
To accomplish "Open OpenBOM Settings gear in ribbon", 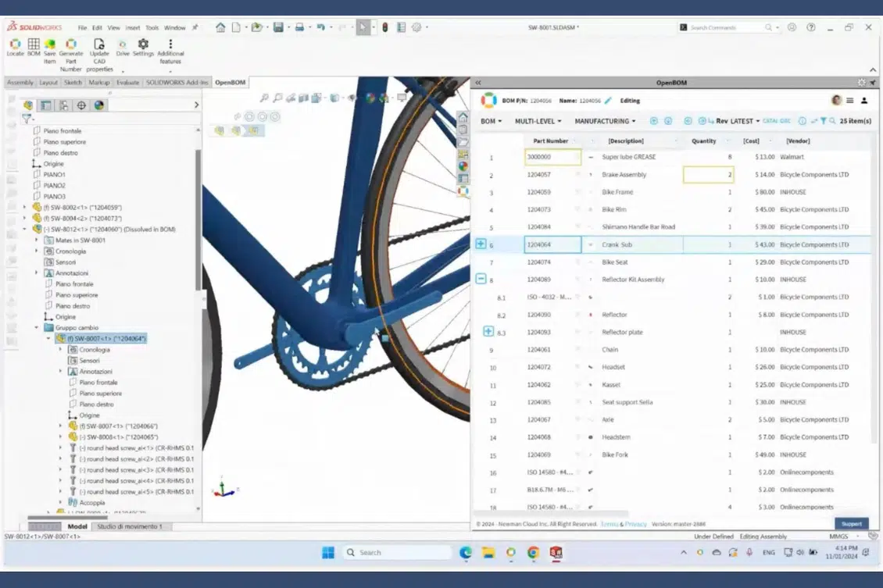I will 143,44.
